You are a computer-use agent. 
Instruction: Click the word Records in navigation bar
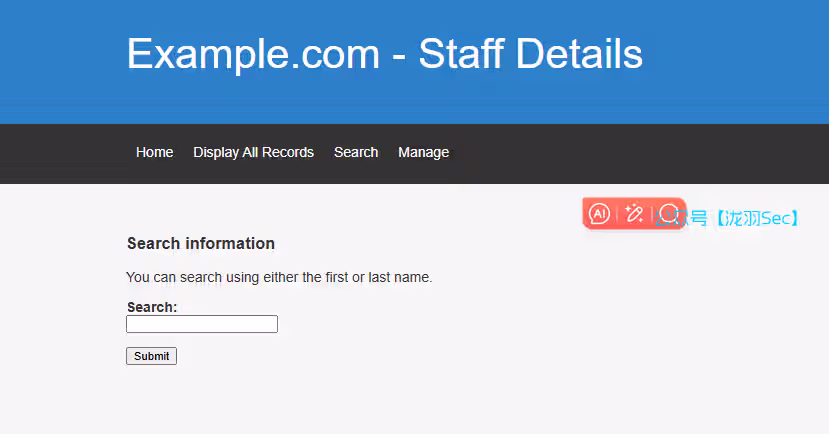(x=288, y=152)
